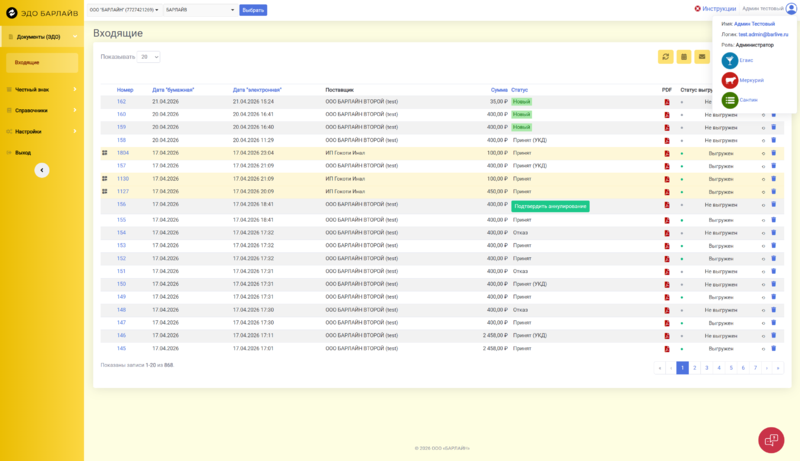Delete document 159 with trash icon

[x=773, y=127]
